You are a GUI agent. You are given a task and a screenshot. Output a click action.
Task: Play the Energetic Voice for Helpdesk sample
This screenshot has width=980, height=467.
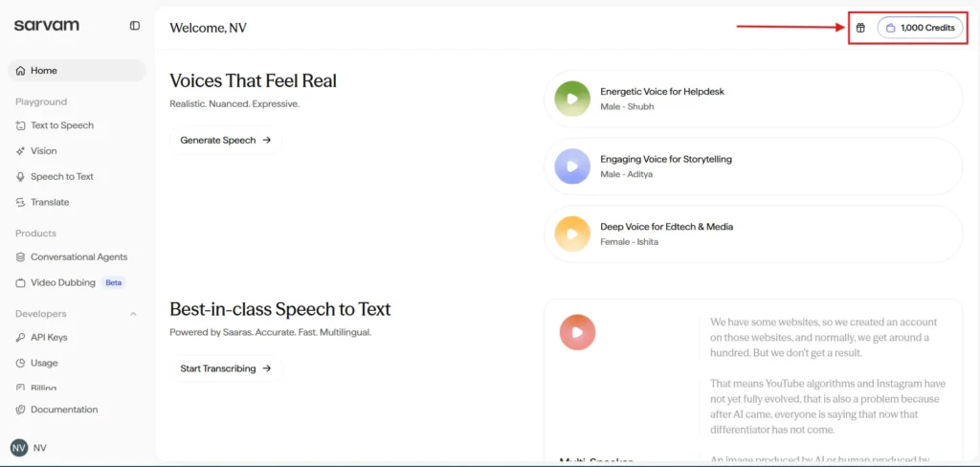[x=572, y=98]
